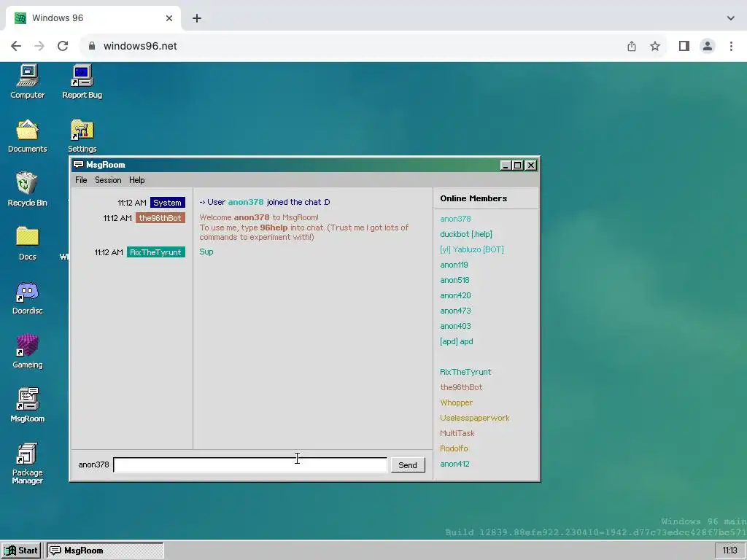Open the Report Bug desktop shortcut

82,82
